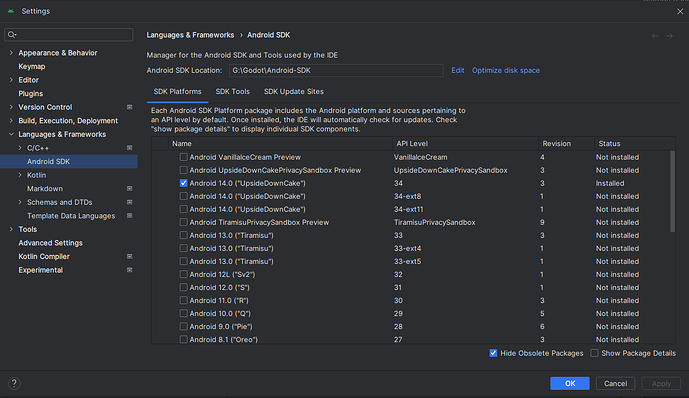Expand the C/C++ node
The height and width of the screenshot is (398, 689).
tap(20, 148)
